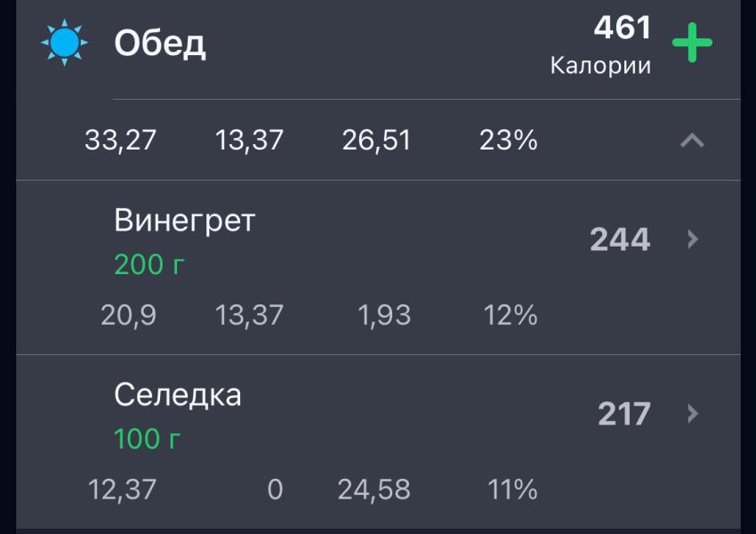Select the Обед meal heading
The image size is (756, 534).
[x=160, y=44]
